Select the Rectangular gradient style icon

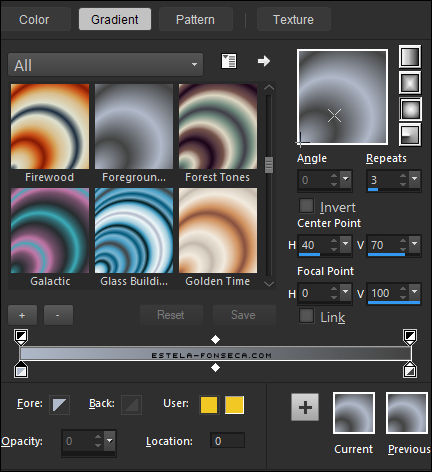pos(410,83)
